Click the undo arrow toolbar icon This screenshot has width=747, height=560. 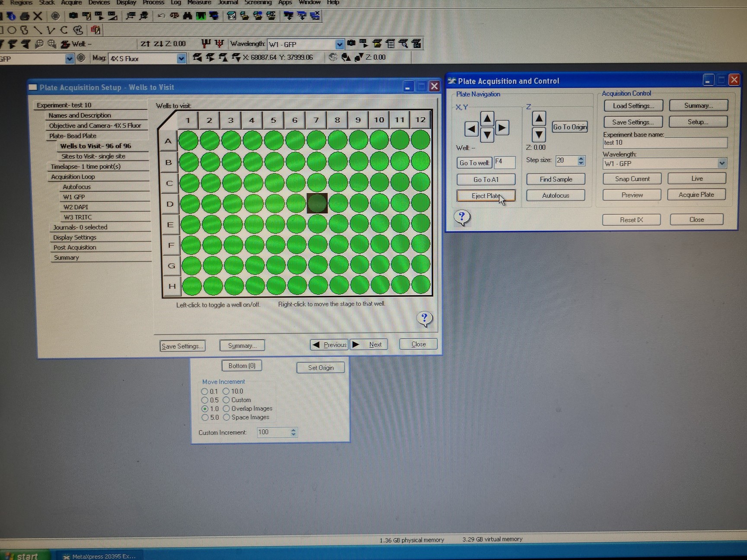(161, 16)
